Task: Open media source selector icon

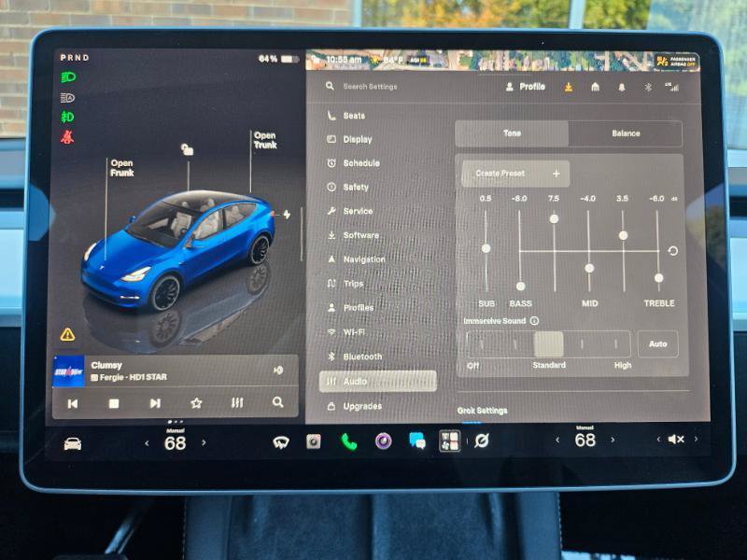Action: [278, 370]
